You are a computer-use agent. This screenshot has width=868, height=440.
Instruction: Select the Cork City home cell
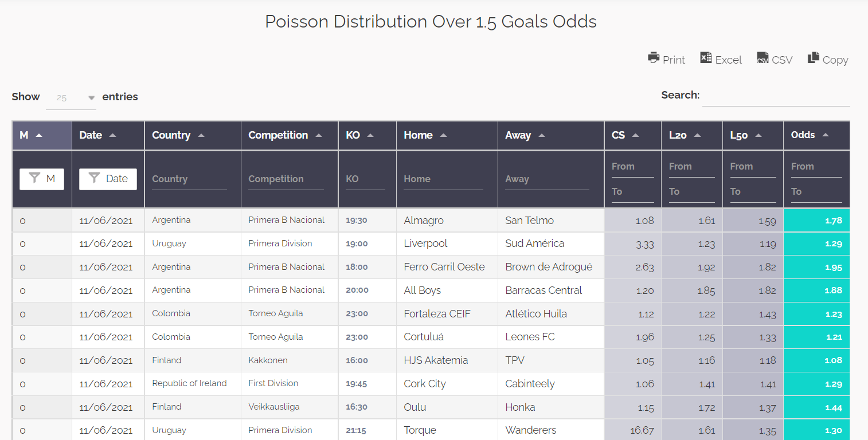(447, 384)
